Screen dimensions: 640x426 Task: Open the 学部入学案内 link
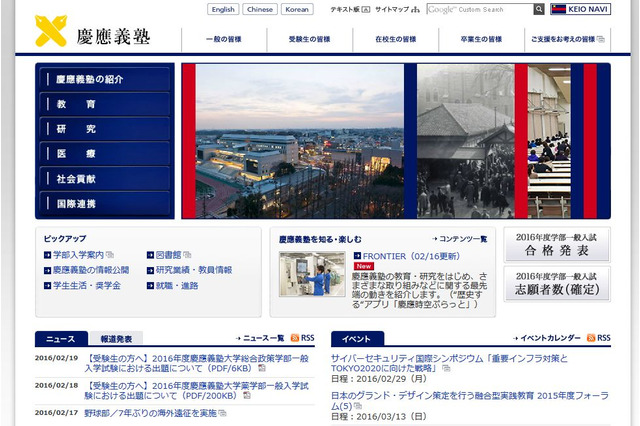[x=78, y=255]
